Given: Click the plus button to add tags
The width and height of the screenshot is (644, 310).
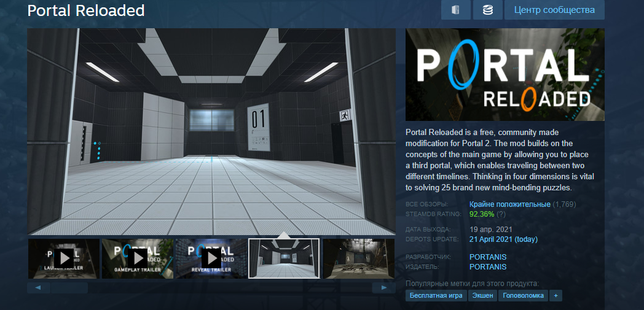Looking at the screenshot, I should 556,296.
